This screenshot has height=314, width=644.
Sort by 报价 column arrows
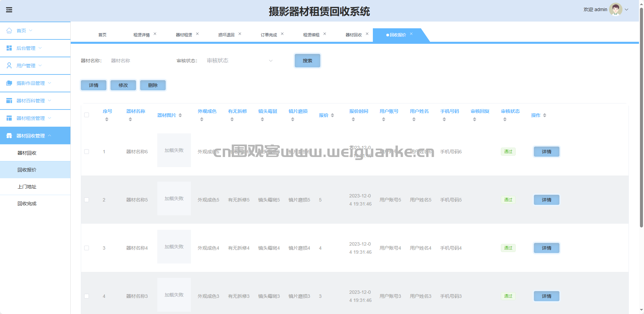click(332, 115)
